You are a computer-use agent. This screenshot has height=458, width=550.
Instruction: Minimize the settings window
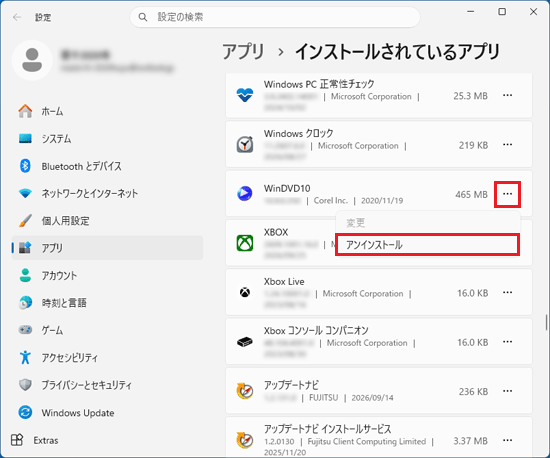click(x=471, y=12)
